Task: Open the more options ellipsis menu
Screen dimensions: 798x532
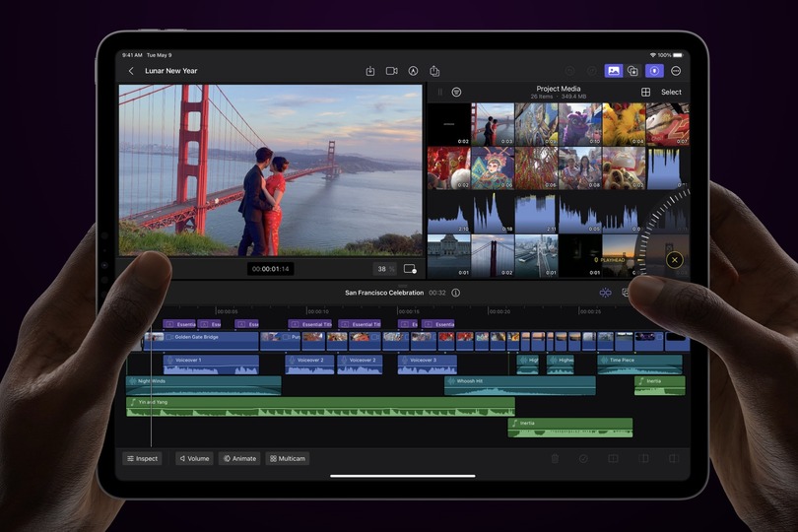Action: 676,71
